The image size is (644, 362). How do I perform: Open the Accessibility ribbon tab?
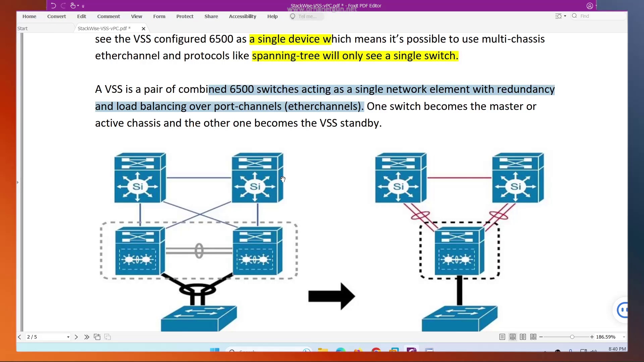tap(243, 16)
